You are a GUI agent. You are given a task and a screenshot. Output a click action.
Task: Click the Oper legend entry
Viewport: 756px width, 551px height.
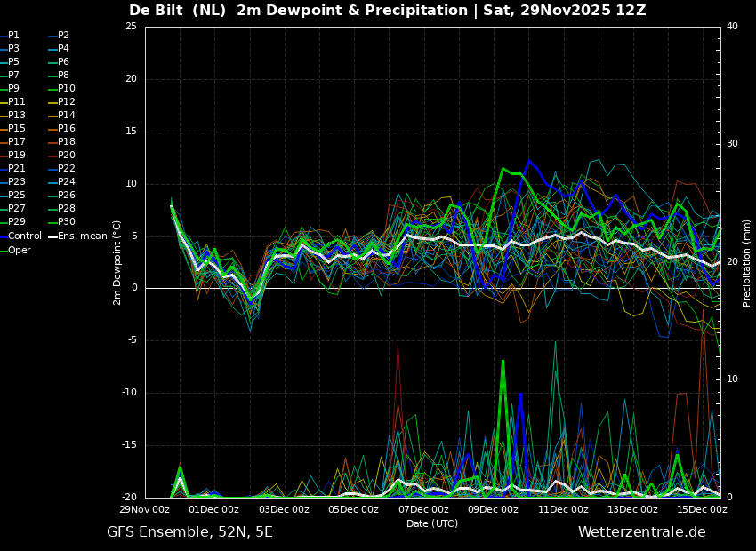point(15,251)
